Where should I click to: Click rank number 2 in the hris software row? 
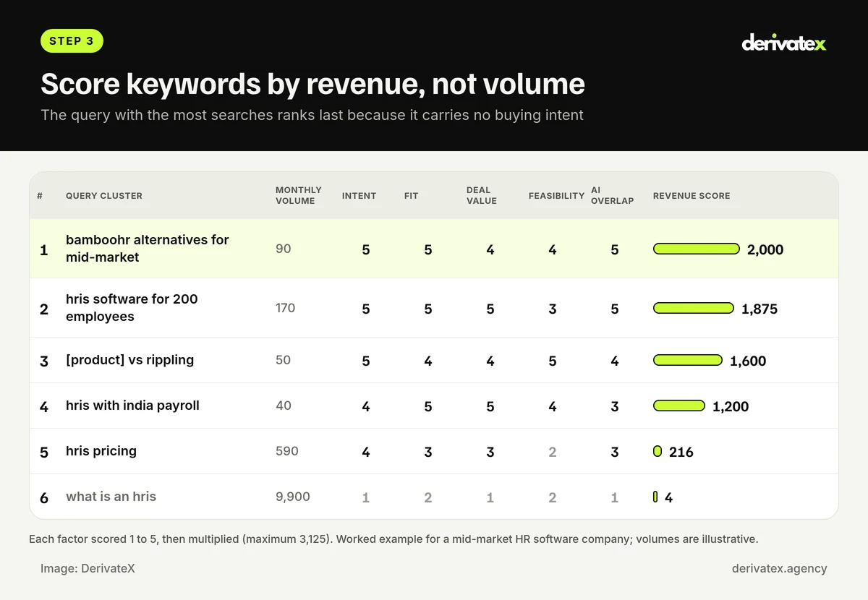[x=44, y=309]
